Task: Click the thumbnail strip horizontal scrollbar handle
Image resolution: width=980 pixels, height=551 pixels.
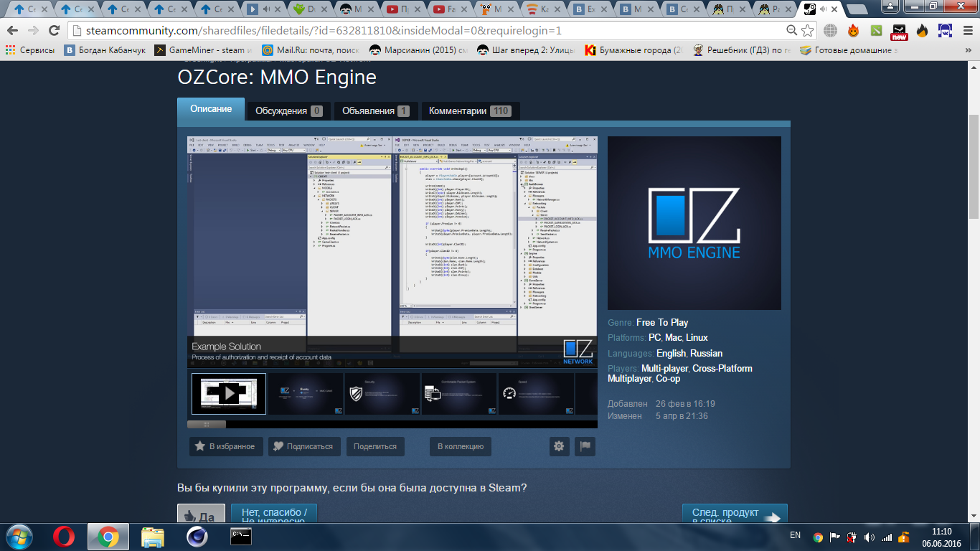Action: pyautogui.click(x=207, y=424)
